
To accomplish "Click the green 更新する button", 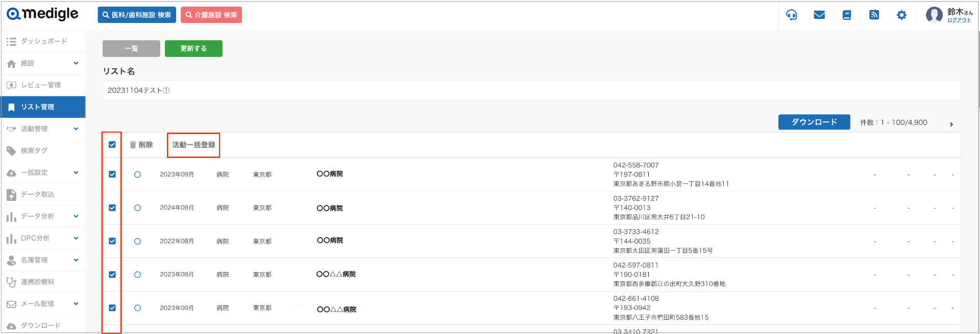I will [193, 48].
